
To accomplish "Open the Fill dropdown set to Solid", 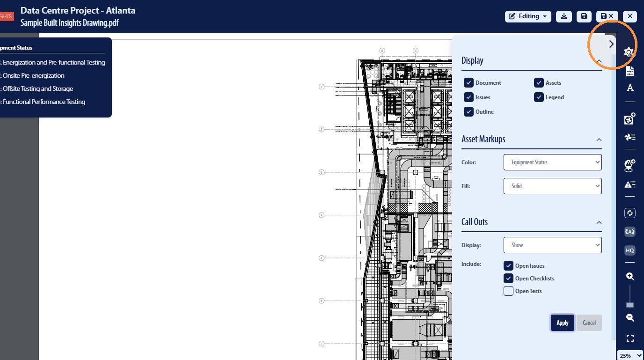I will 553,186.
